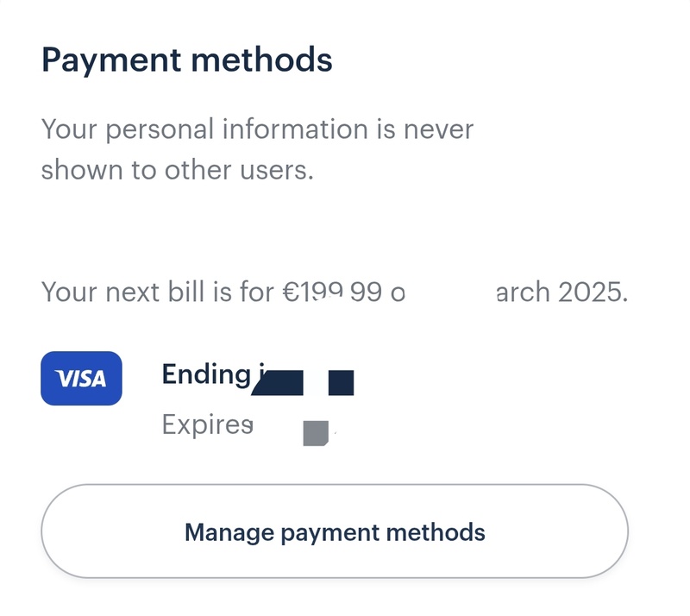The width and height of the screenshot is (690, 616).
Task: Click the €199.99 bill amount
Action: click(331, 292)
